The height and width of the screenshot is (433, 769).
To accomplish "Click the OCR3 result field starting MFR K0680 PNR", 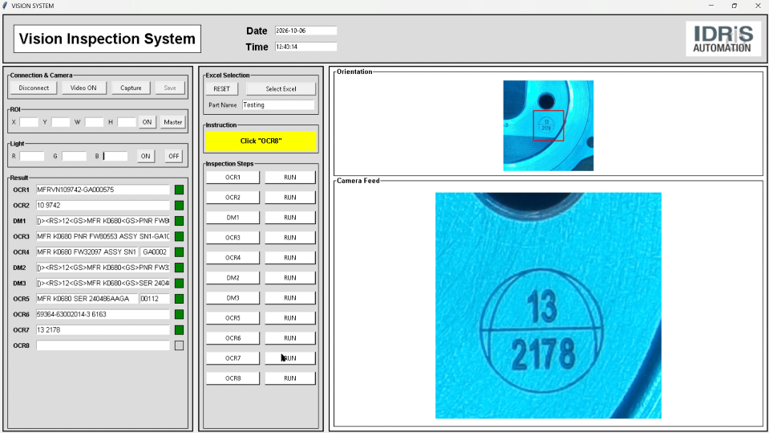I will pos(103,237).
